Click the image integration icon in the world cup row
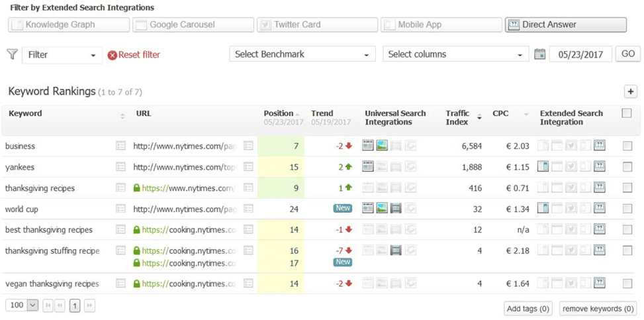The image size is (644, 320). 382,209
